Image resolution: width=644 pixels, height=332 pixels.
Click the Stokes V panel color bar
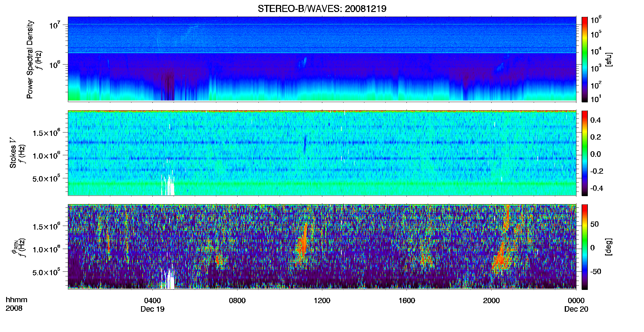585,153
